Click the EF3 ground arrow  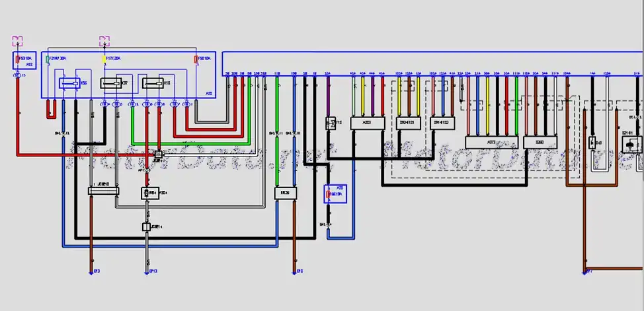(x=91, y=271)
